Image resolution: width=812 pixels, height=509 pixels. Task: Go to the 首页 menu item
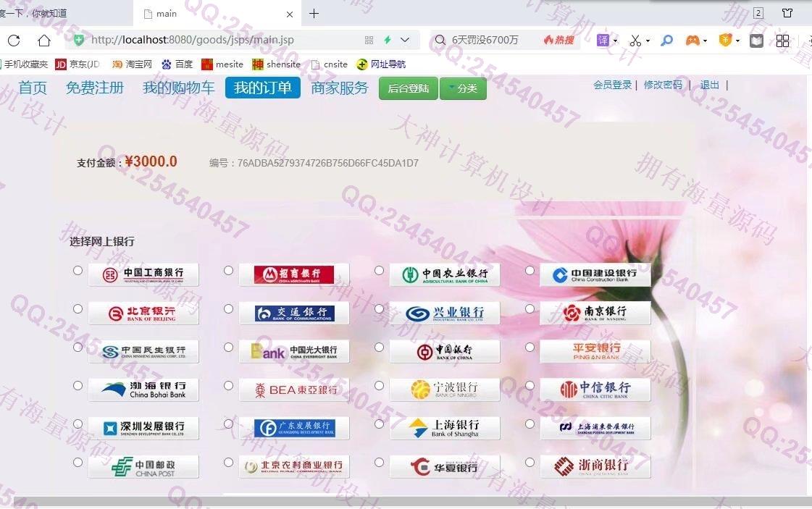33,88
